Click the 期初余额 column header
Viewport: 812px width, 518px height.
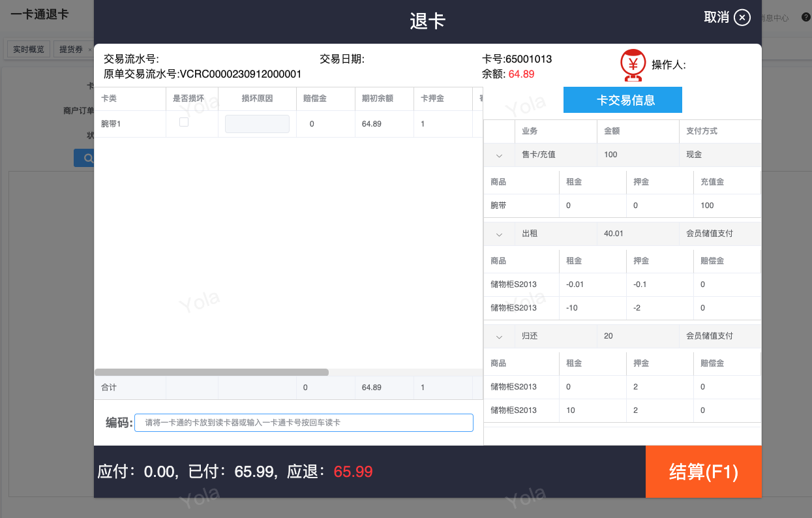coord(378,99)
